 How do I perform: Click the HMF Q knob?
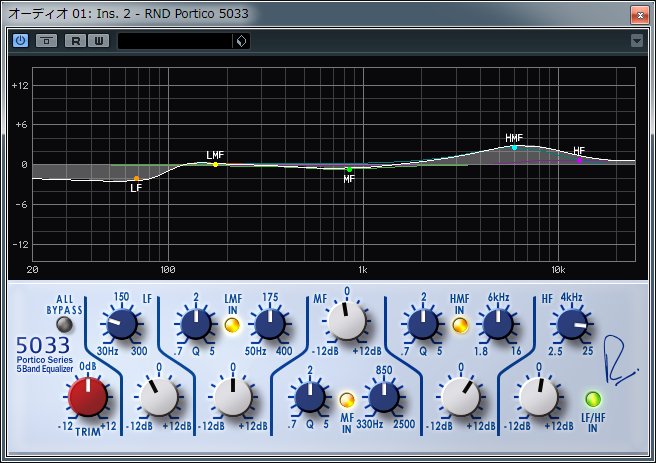[423, 324]
